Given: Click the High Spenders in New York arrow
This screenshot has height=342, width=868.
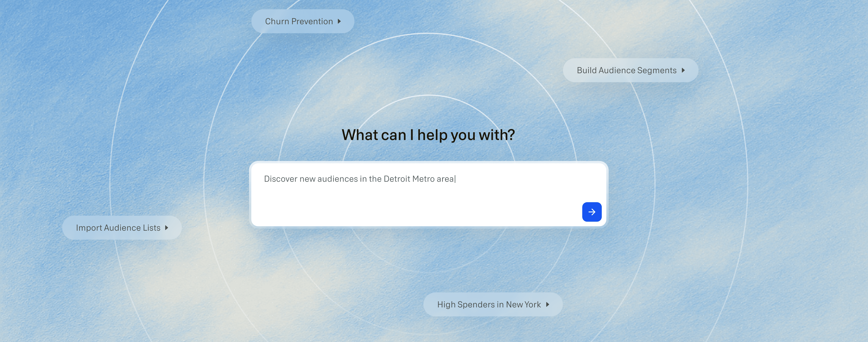Looking at the screenshot, I should coord(547,304).
